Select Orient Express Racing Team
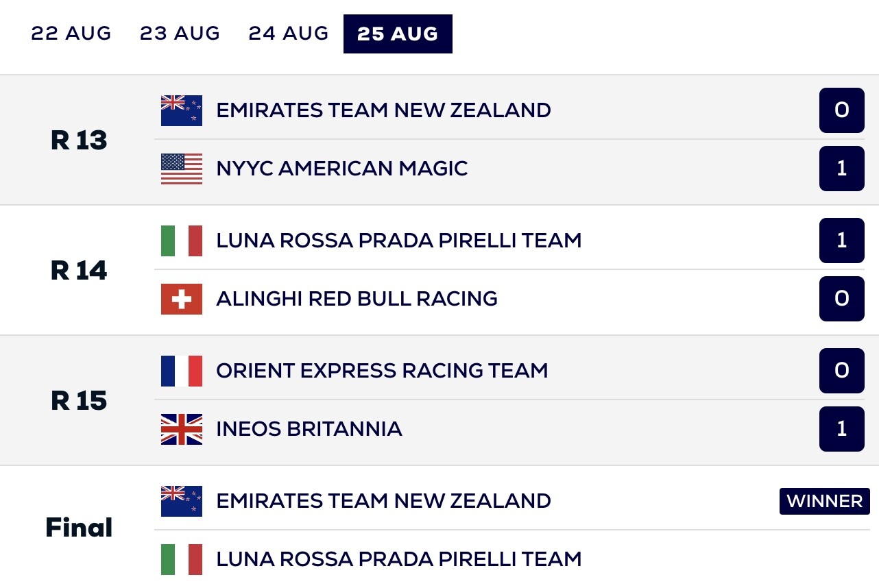The image size is (879, 588). 382,371
